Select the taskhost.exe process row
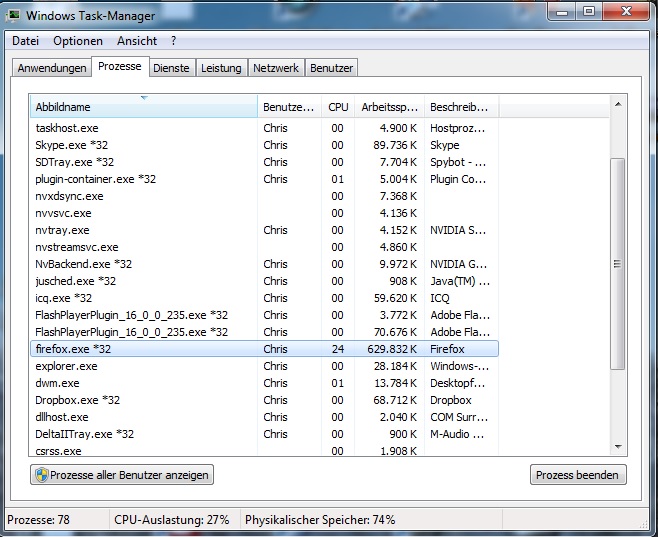 tap(264, 128)
